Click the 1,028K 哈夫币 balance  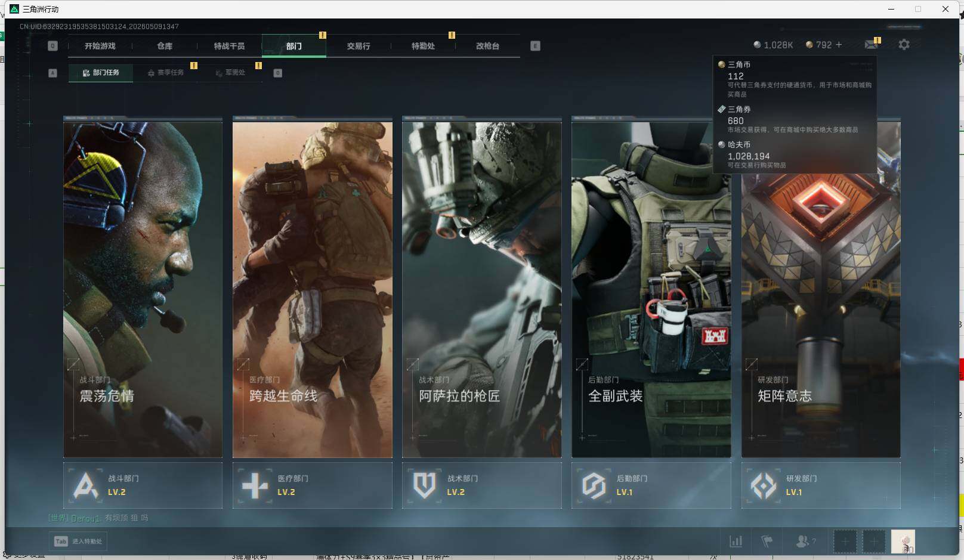pyautogui.click(x=773, y=45)
